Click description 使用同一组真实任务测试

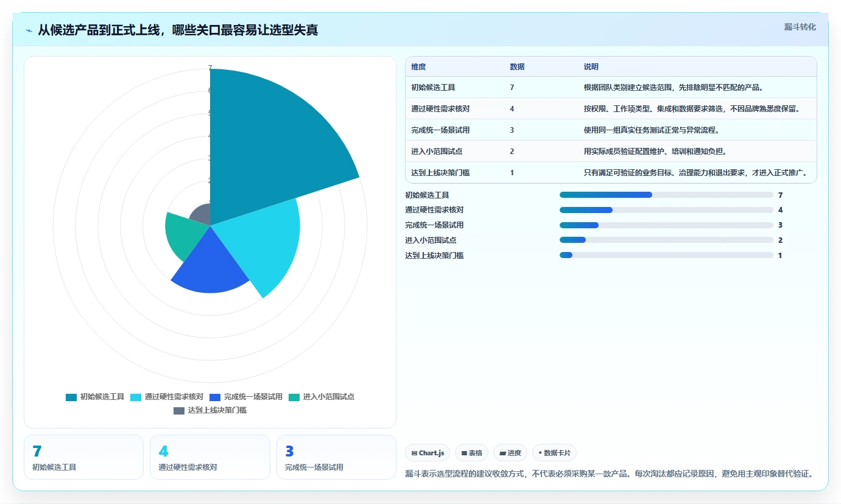click(651, 130)
